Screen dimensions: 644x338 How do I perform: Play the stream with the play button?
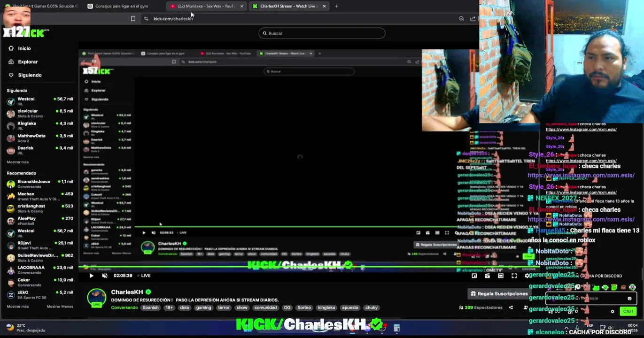pos(91,276)
